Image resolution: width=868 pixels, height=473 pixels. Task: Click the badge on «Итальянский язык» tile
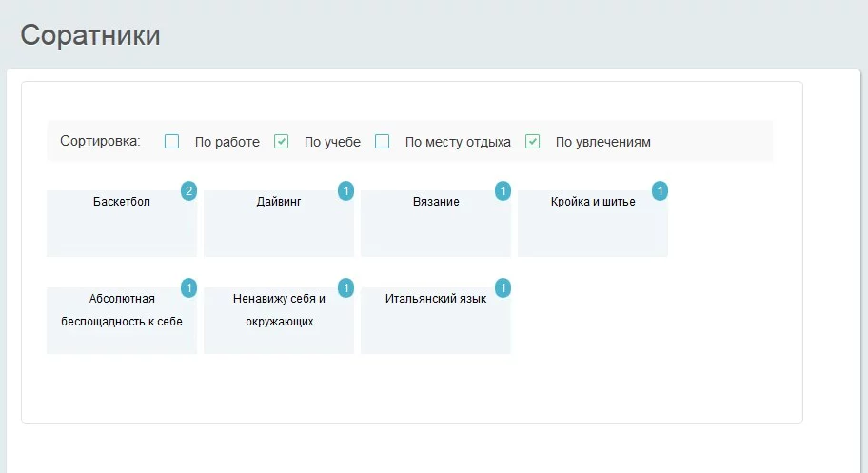pos(503,287)
